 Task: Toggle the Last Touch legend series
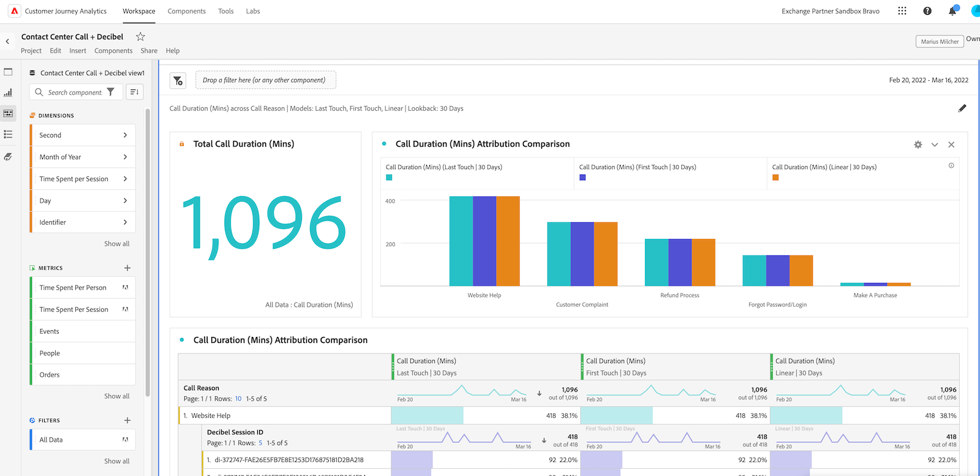click(x=389, y=178)
